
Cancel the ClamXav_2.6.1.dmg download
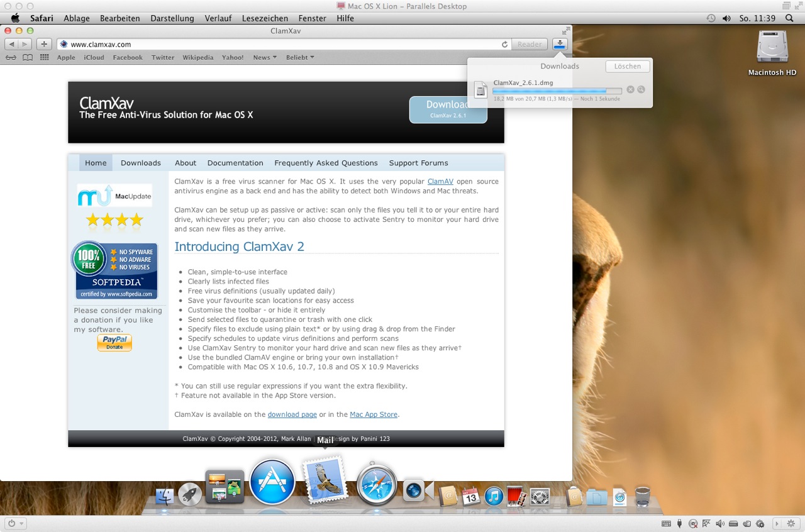pyautogui.click(x=630, y=90)
